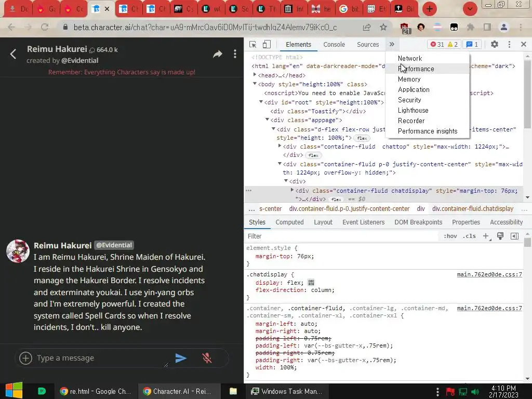Switch to the Elements tab
Viewport: 532px width, 399px height.
pos(298,45)
